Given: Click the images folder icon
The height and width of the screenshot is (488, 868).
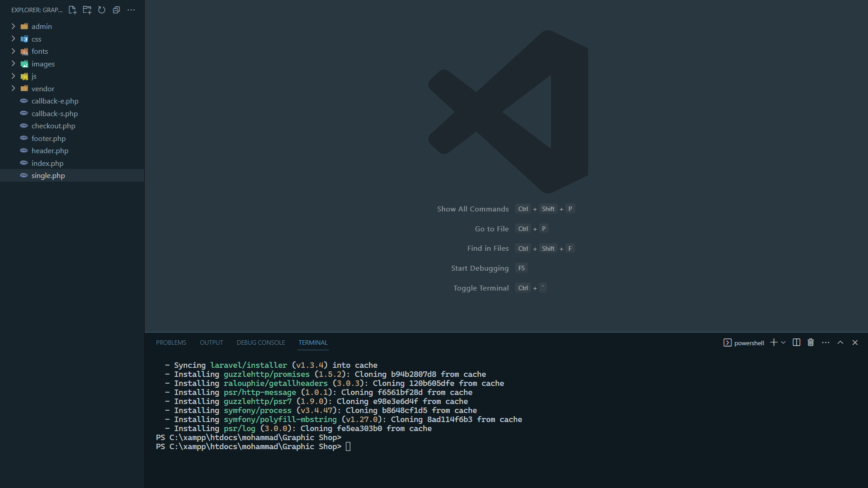Looking at the screenshot, I should pyautogui.click(x=24, y=64).
